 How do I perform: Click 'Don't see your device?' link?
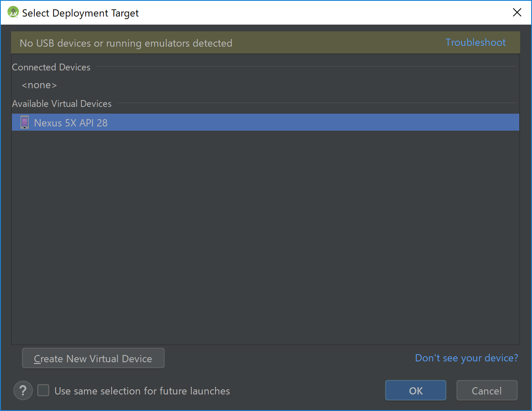click(466, 358)
